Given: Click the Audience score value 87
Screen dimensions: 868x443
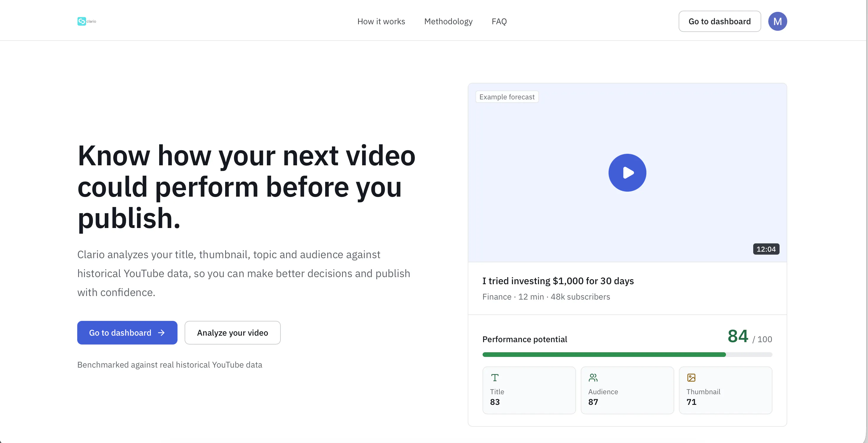Looking at the screenshot, I should click(593, 402).
